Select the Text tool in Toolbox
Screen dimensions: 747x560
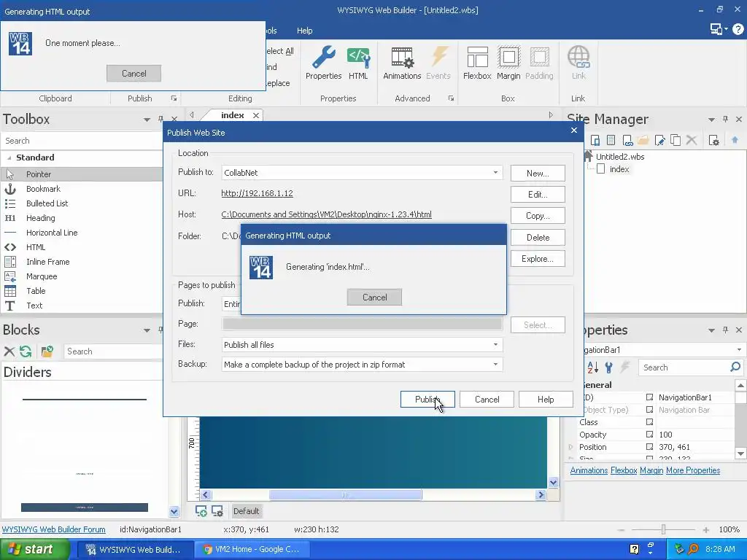point(82,306)
